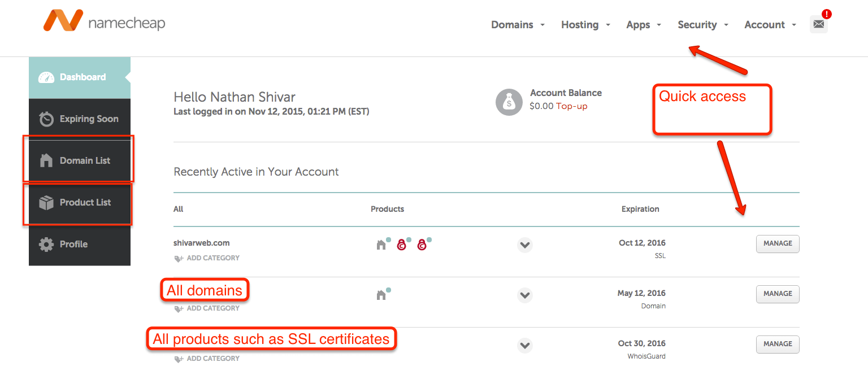868x375 pixels.
Task: Click the Account Balance money bag icon
Action: pyautogui.click(x=509, y=102)
